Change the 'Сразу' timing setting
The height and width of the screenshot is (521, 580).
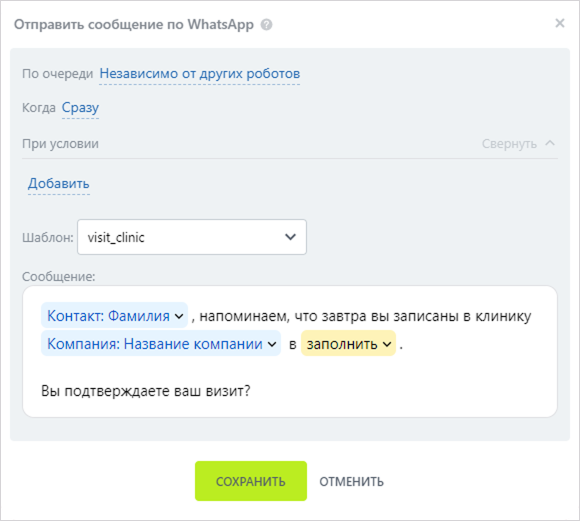pyautogui.click(x=80, y=108)
